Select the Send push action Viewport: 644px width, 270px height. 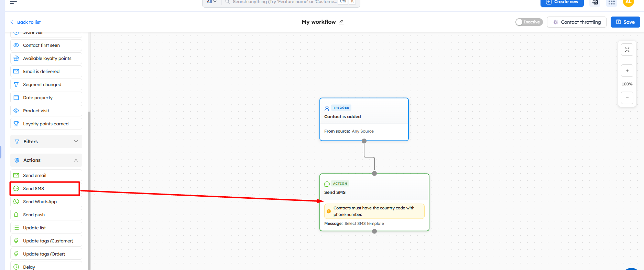[46, 215]
